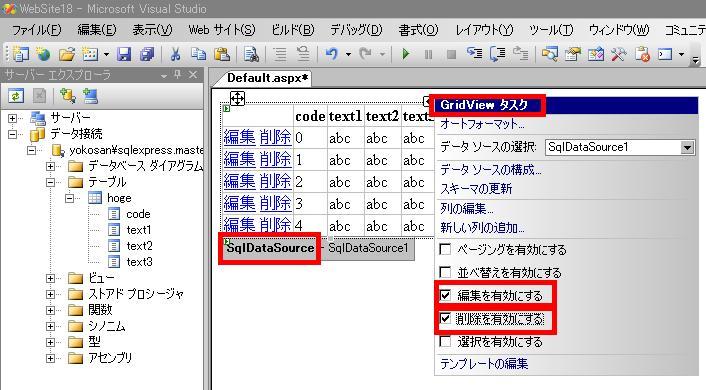
Task: Open the デバッグ(D) menu
Action: click(x=356, y=30)
